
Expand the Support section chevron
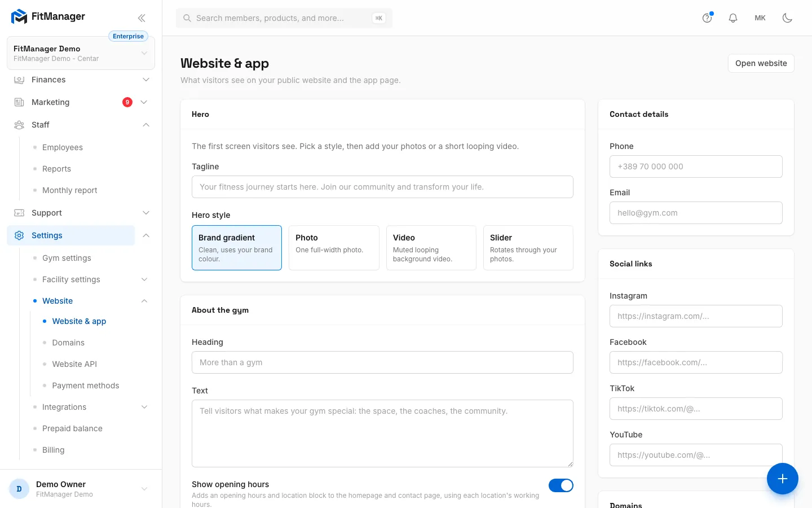146,213
